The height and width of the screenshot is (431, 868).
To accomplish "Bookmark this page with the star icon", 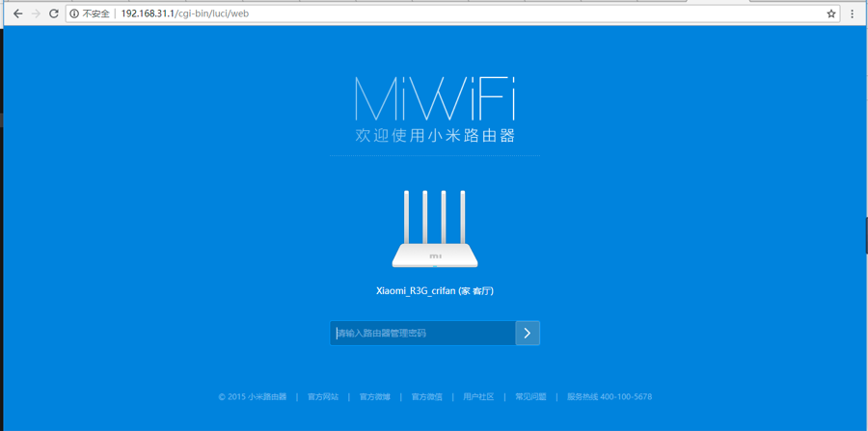I will [x=831, y=13].
